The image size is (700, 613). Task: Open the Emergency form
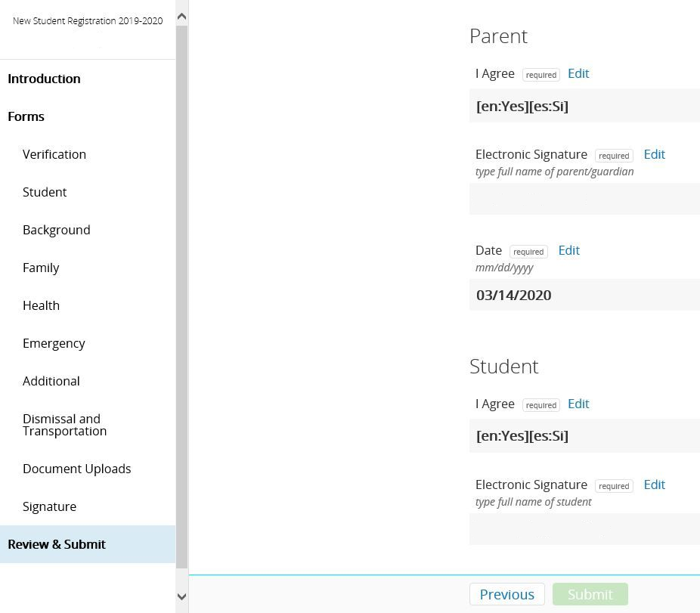click(x=54, y=343)
